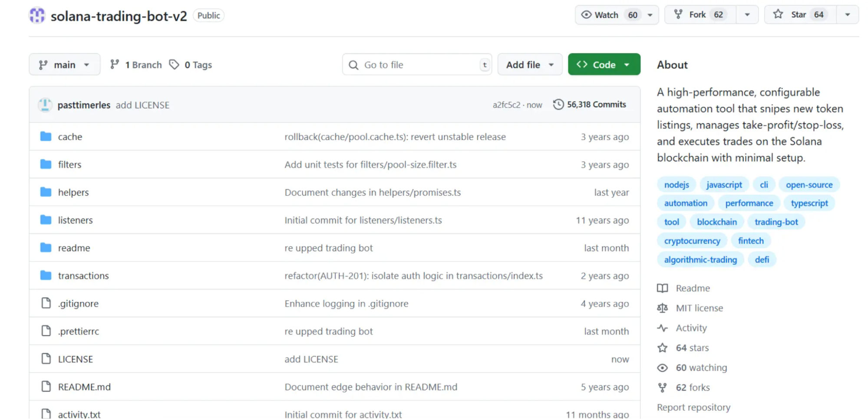
Task: Open the main branch selector dropdown
Action: (65, 65)
